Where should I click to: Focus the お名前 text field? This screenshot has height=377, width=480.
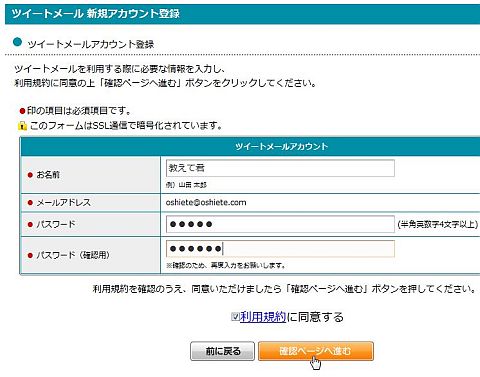click(x=280, y=168)
